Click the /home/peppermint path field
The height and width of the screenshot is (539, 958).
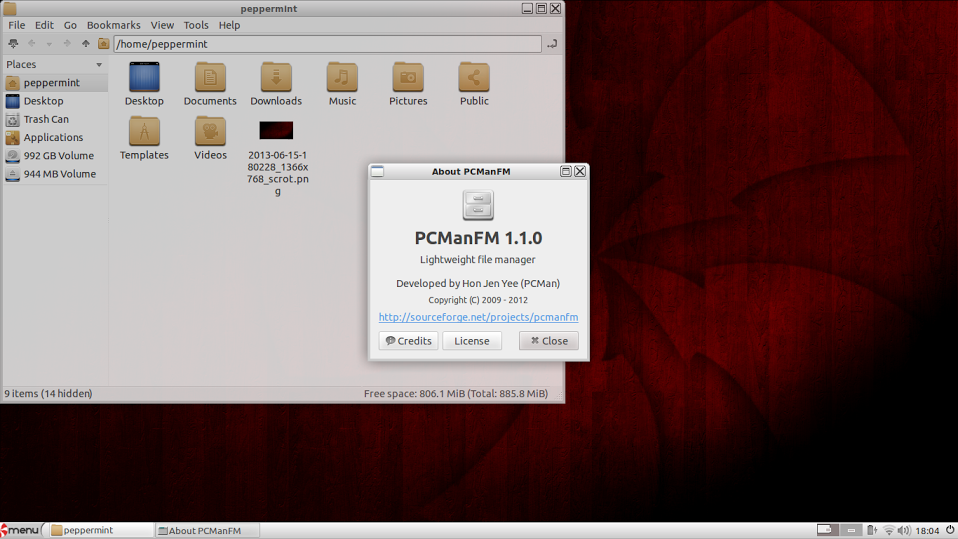(327, 44)
